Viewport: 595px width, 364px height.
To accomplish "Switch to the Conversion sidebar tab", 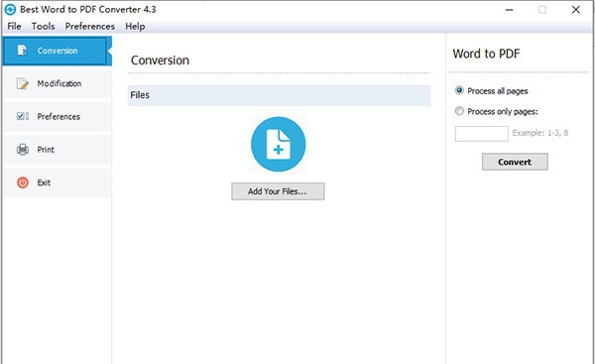I will point(58,51).
